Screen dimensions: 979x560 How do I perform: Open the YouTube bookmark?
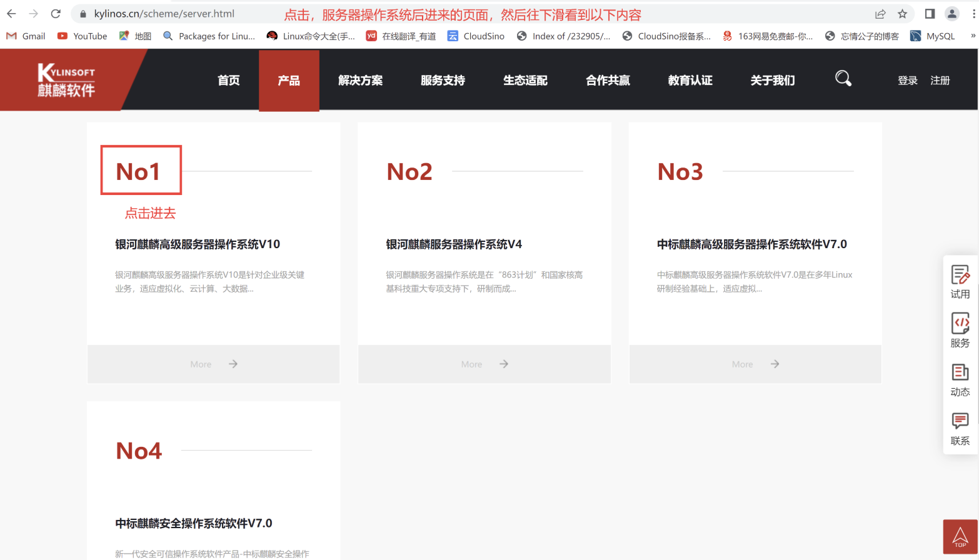click(x=82, y=36)
